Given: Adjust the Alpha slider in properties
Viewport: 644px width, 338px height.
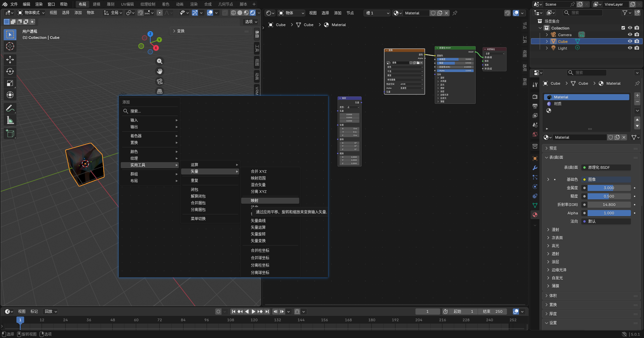Looking at the screenshot, I should coord(609,213).
